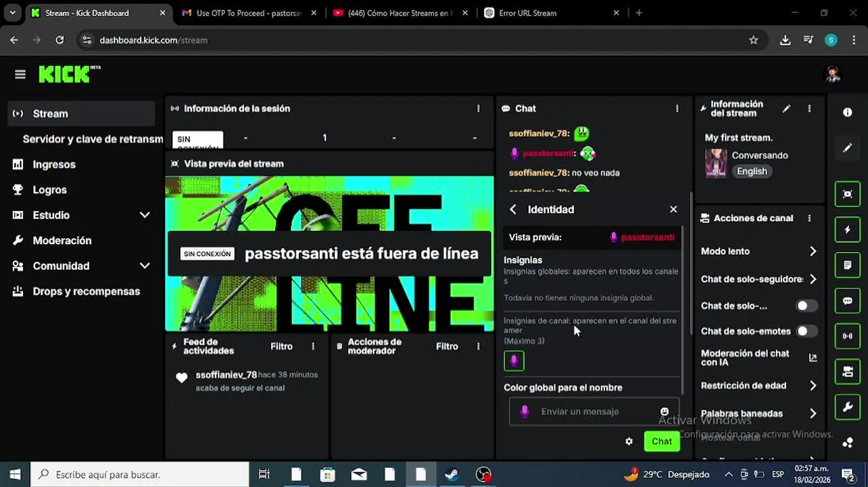Click the layout widgets icon in right sidebar
The height and width of the screenshot is (487, 868).
point(847,443)
